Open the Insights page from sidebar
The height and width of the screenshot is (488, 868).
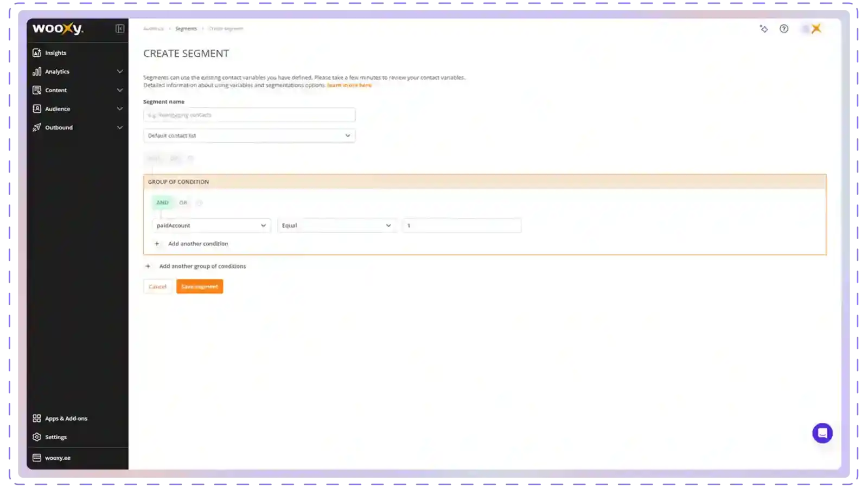pyautogui.click(x=55, y=53)
